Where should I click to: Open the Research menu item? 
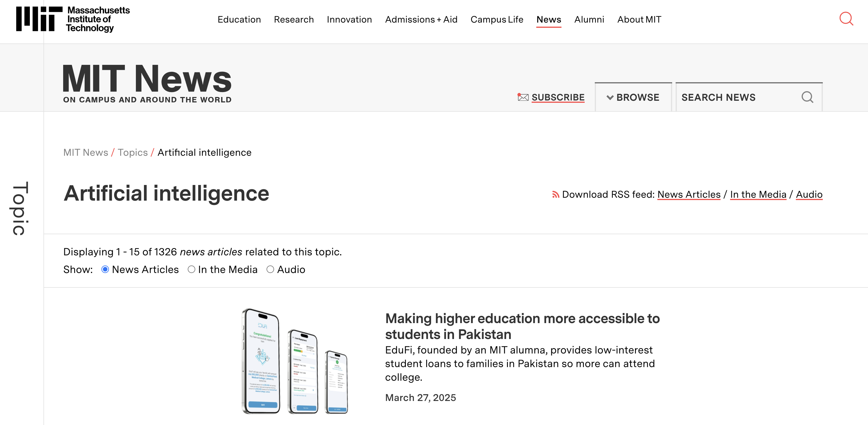293,19
